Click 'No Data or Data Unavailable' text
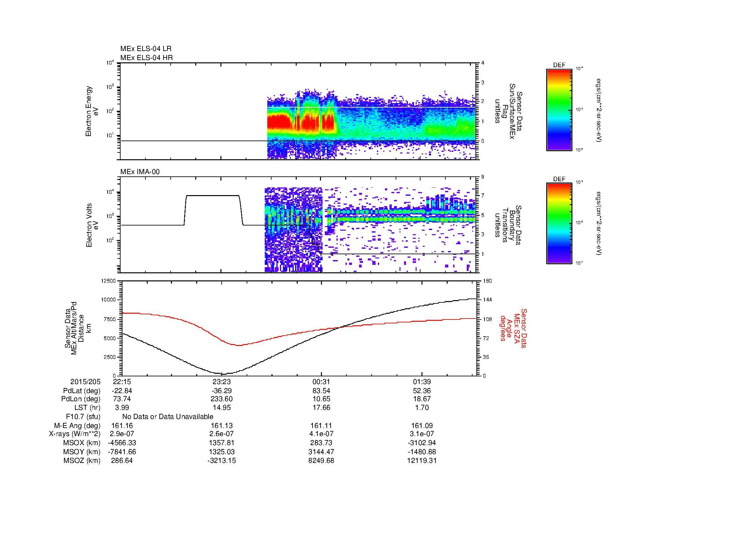756x534 pixels. (168, 416)
